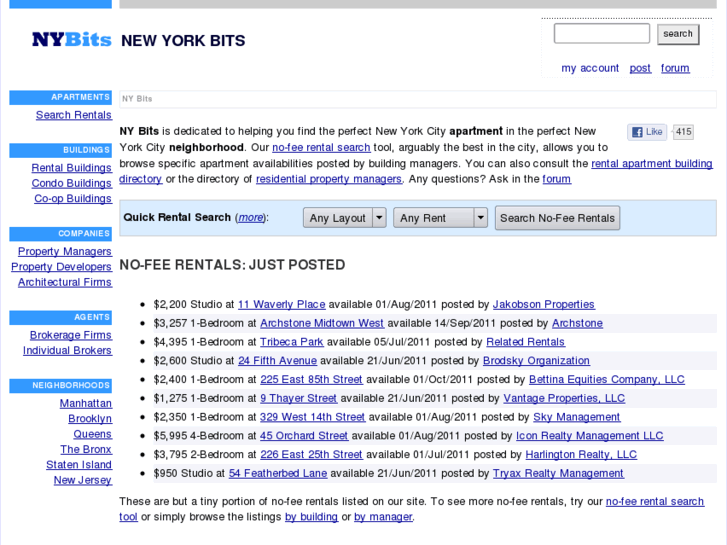Click the search button
This screenshot has height=545, width=727.
click(678, 34)
